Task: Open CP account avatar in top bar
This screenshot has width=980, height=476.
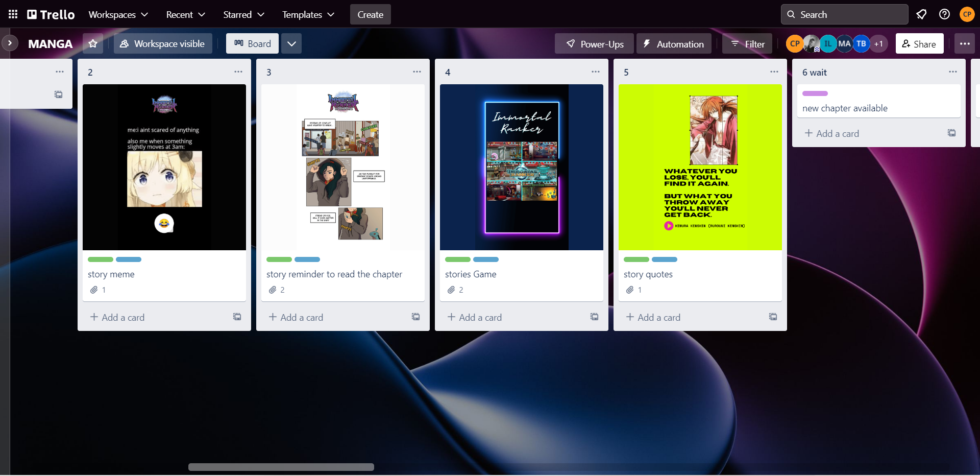Action: [967, 14]
